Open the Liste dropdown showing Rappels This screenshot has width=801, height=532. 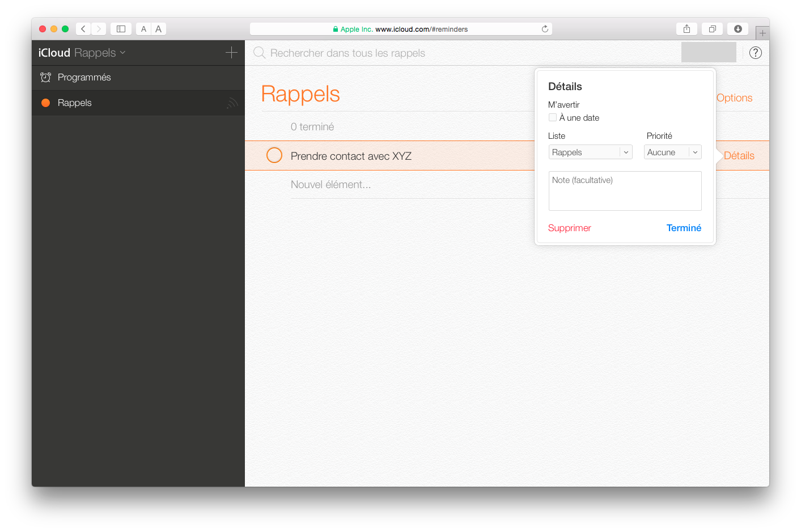pos(590,152)
